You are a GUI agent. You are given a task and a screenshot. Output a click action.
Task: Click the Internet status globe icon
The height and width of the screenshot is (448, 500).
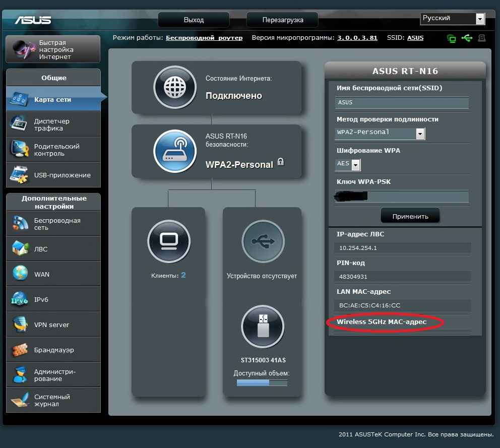click(x=174, y=87)
